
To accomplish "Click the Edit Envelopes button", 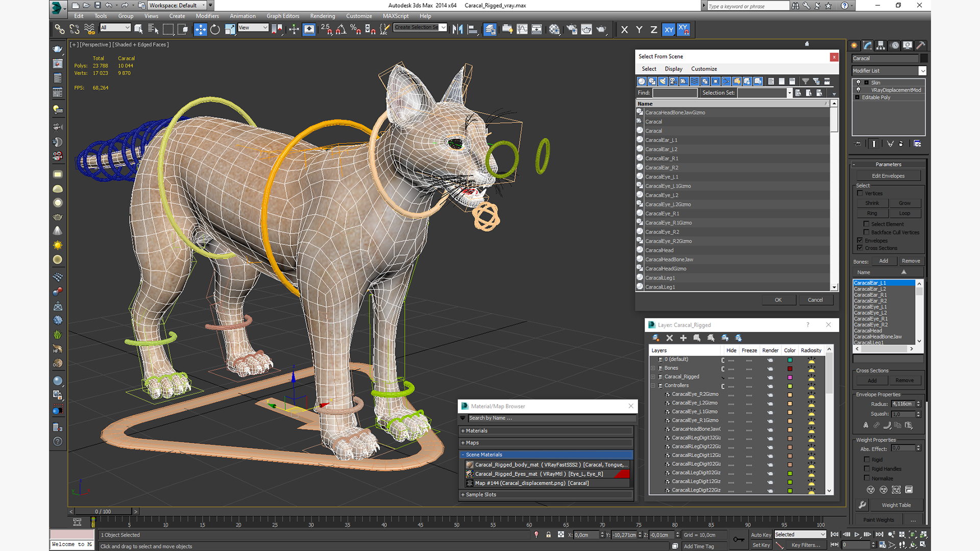I will coord(888,176).
